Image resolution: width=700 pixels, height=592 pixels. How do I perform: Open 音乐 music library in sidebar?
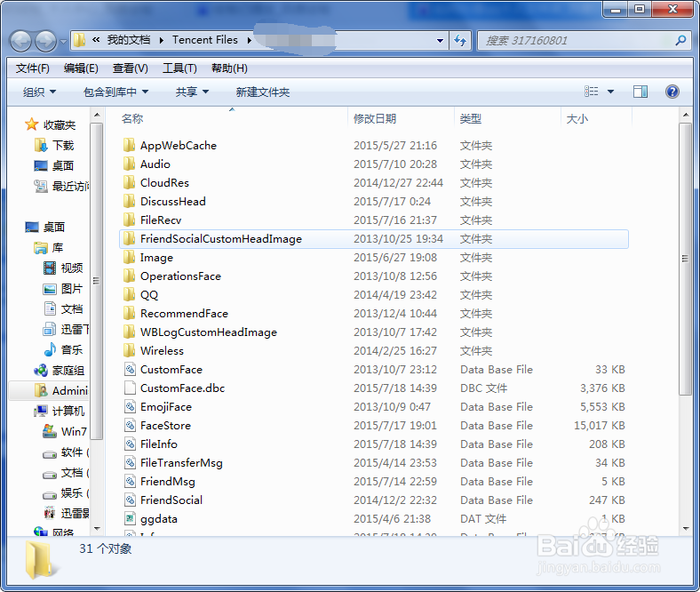coord(63,350)
